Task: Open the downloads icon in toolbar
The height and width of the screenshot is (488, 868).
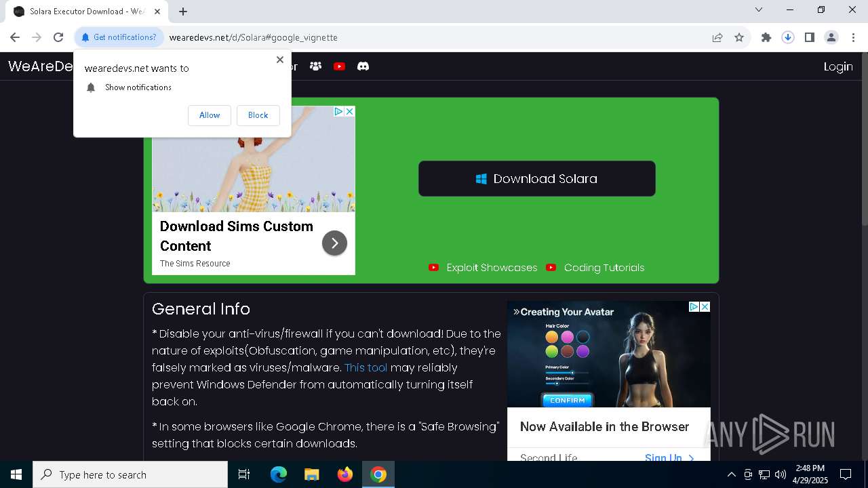Action: [788, 37]
